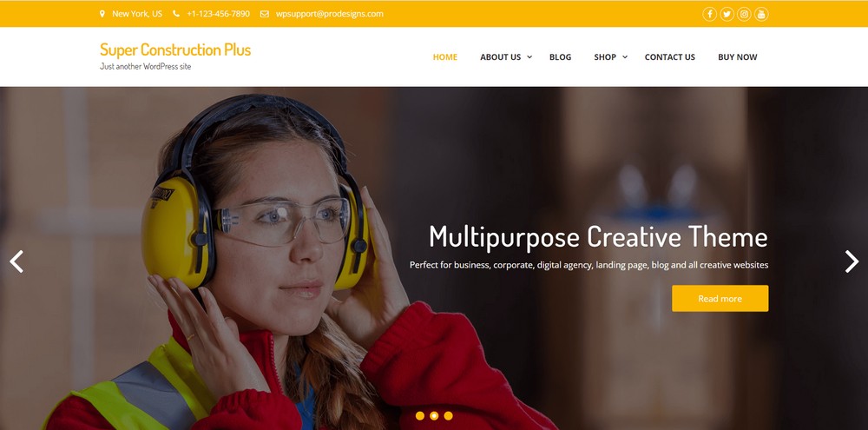Open the Contact Us menu item
The image size is (868, 430).
(670, 57)
